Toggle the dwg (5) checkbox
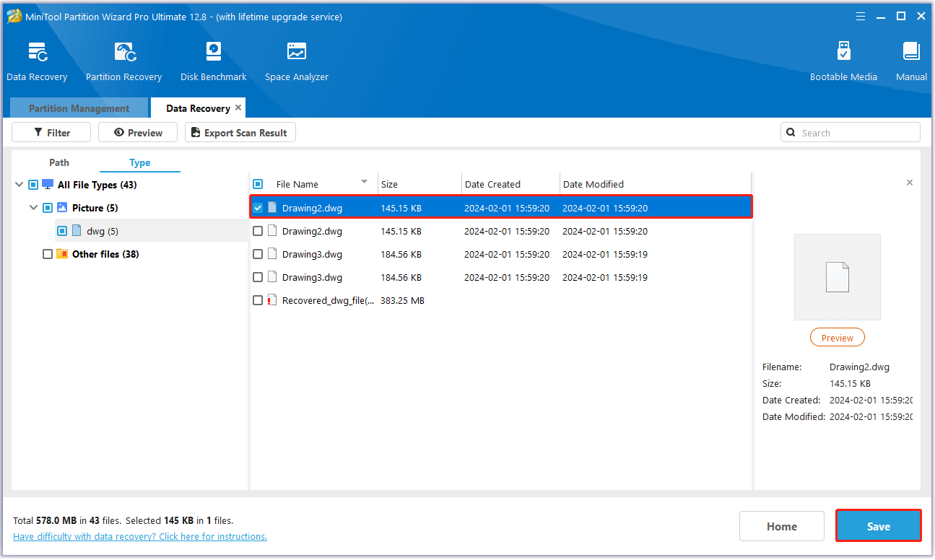 coord(62,231)
